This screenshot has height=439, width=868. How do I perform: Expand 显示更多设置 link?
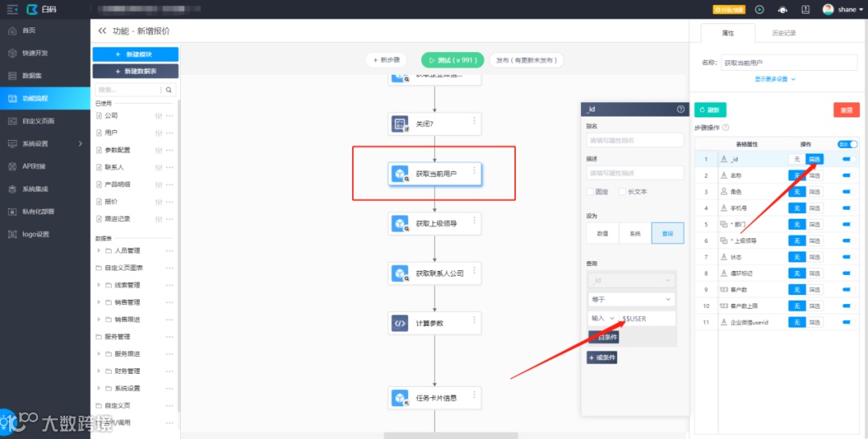775,79
